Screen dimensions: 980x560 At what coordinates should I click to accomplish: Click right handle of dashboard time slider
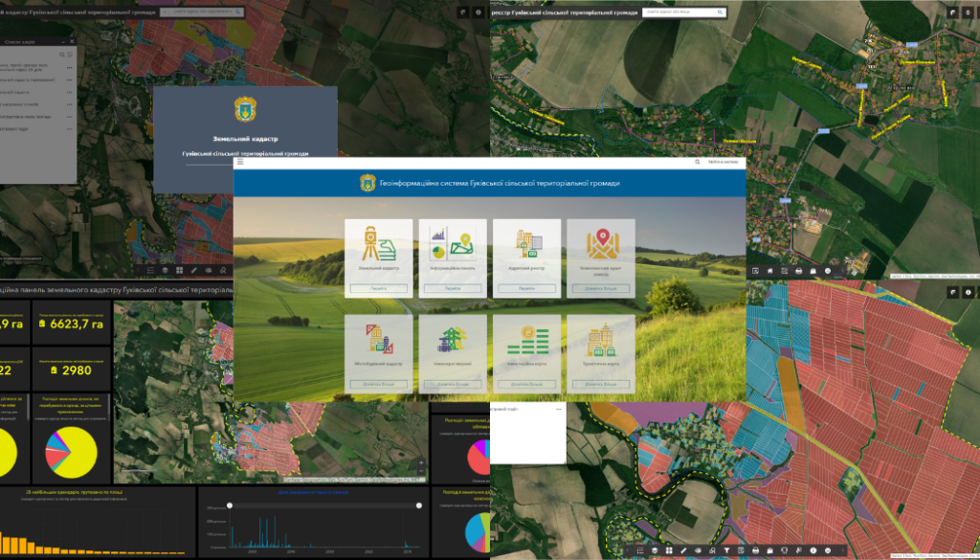[x=418, y=504]
